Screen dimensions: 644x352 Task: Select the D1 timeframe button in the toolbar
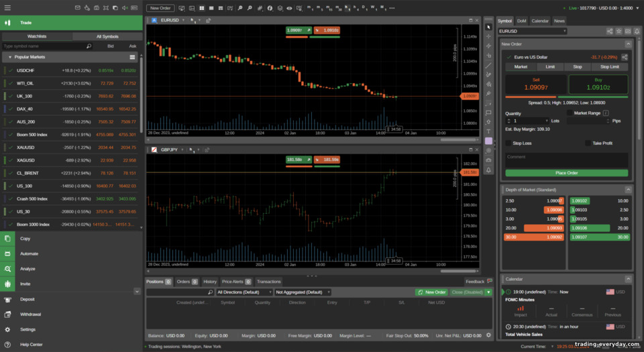click(364, 8)
